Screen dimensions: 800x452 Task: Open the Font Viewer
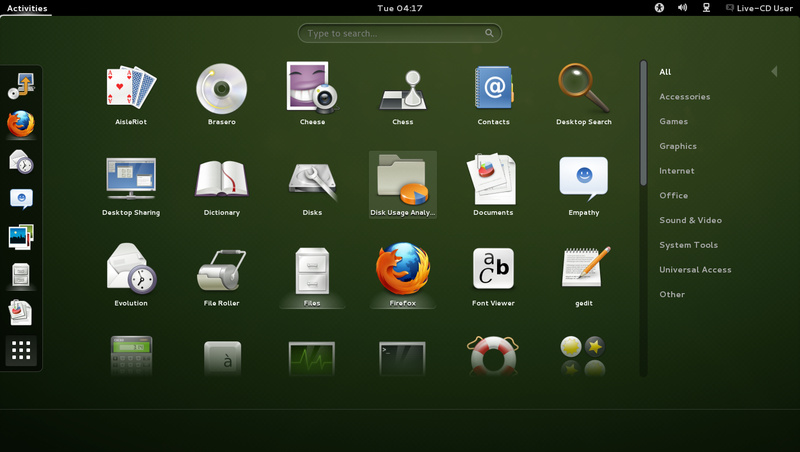493,276
